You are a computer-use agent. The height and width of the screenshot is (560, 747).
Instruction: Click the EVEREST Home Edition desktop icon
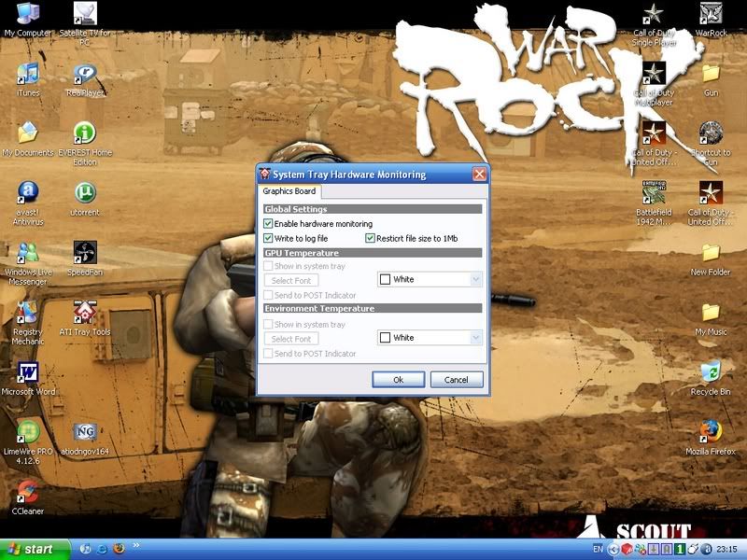pyautogui.click(x=85, y=144)
